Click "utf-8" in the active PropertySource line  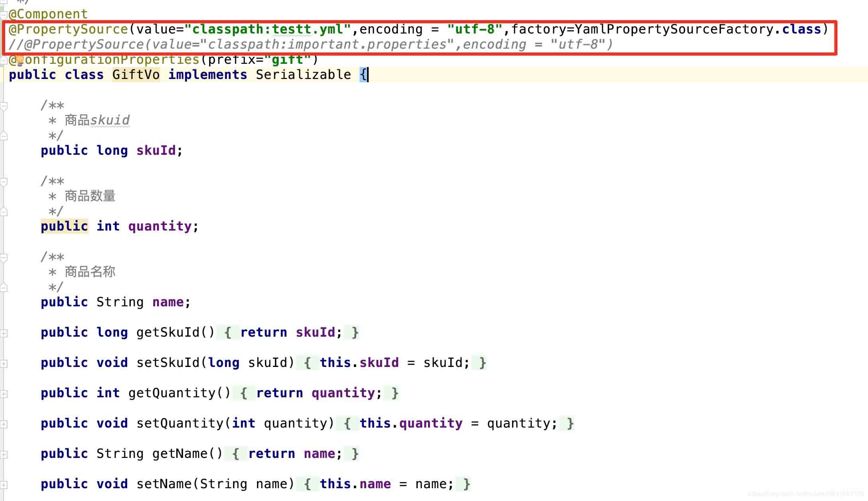pyautogui.click(x=475, y=29)
